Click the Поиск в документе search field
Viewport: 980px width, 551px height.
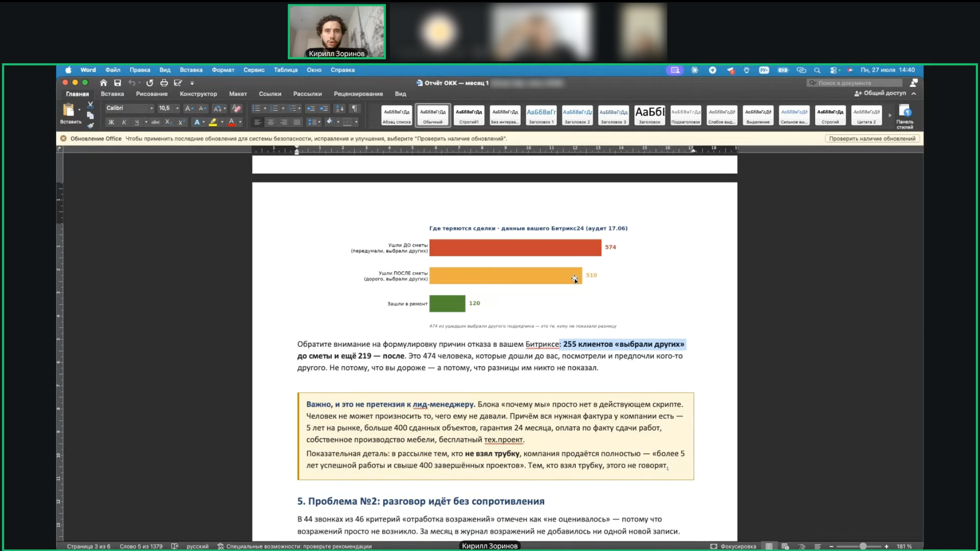point(854,83)
